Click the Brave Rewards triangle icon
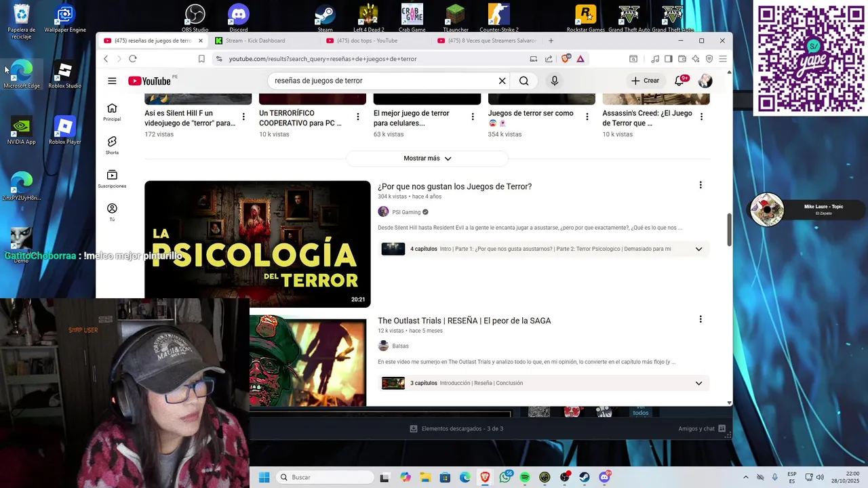This screenshot has width=868, height=488. pyautogui.click(x=580, y=59)
